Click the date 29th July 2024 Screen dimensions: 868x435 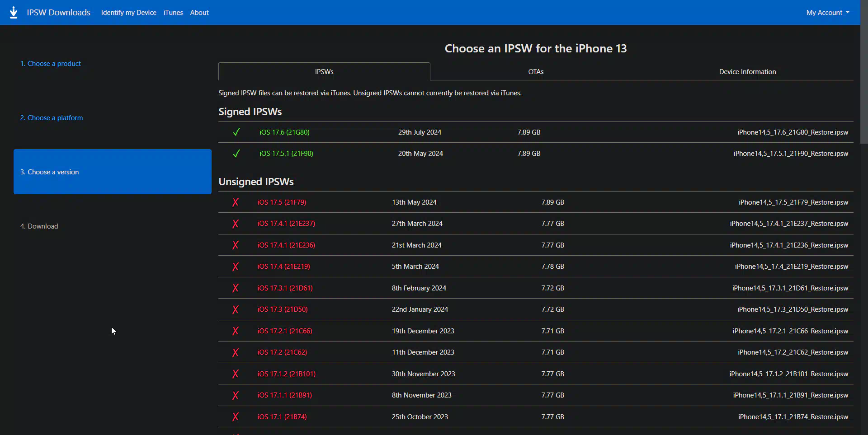click(x=420, y=132)
